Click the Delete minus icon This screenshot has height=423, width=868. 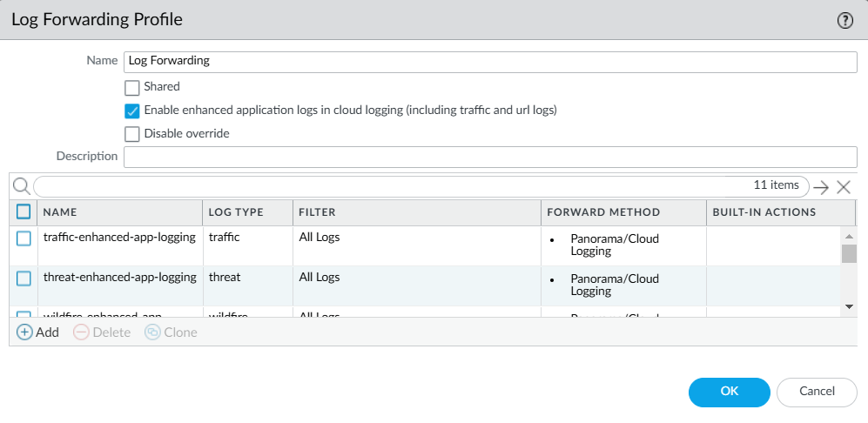[81, 332]
